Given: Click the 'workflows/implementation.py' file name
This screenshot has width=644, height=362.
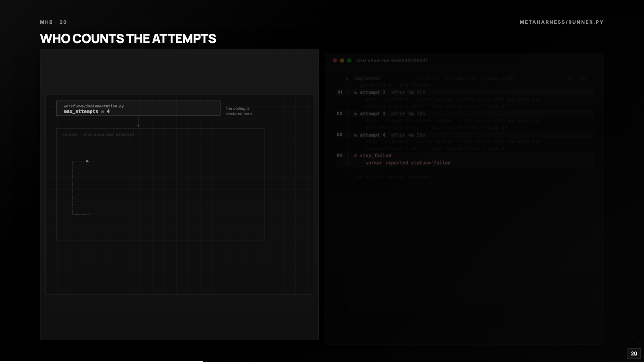Looking at the screenshot, I should pyautogui.click(x=94, y=106).
